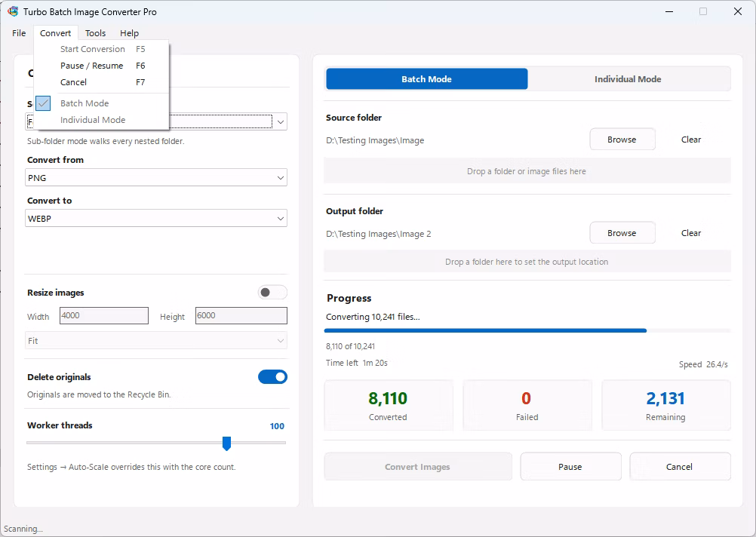Click the Height field showing 6000

[241, 316]
